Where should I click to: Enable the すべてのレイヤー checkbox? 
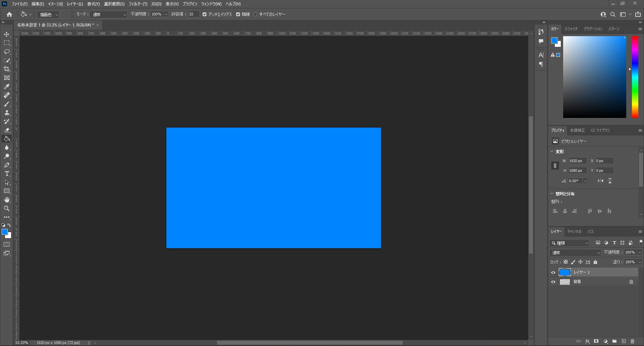point(255,14)
